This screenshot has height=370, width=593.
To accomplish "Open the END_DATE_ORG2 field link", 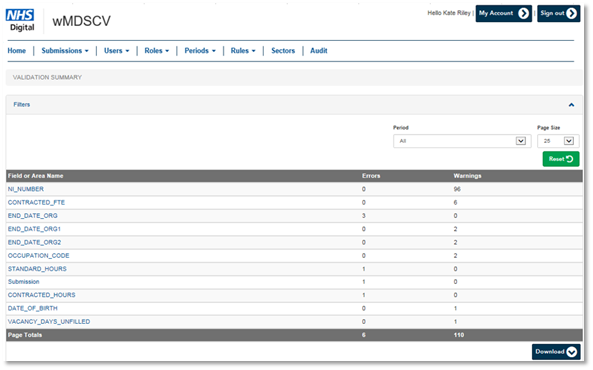I will tap(34, 242).
